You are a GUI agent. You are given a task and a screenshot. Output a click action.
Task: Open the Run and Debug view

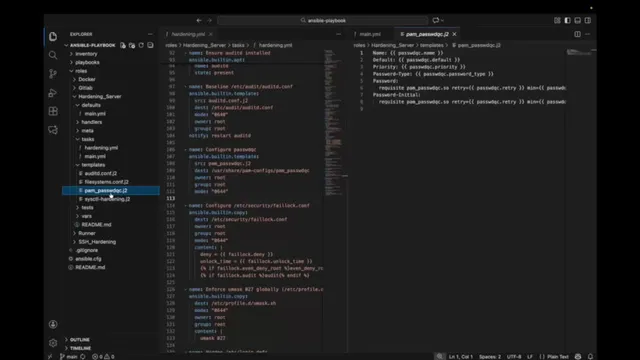click(x=53, y=93)
